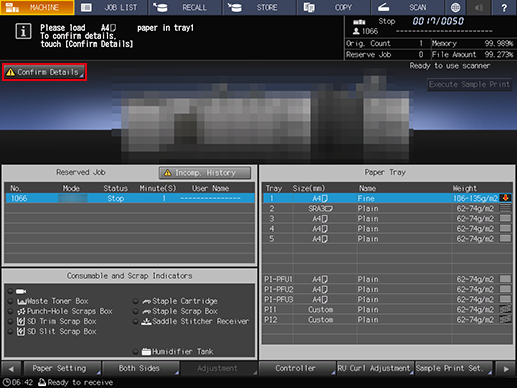Click the Saddle Stitcher Receiver indicator
This screenshot has width=517, height=388.
click(x=135, y=322)
